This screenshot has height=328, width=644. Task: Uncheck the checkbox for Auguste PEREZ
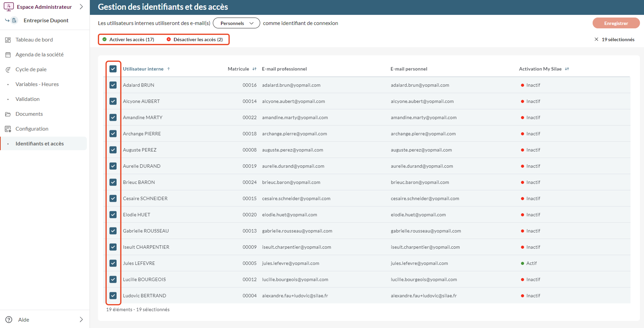tap(113, 150)
